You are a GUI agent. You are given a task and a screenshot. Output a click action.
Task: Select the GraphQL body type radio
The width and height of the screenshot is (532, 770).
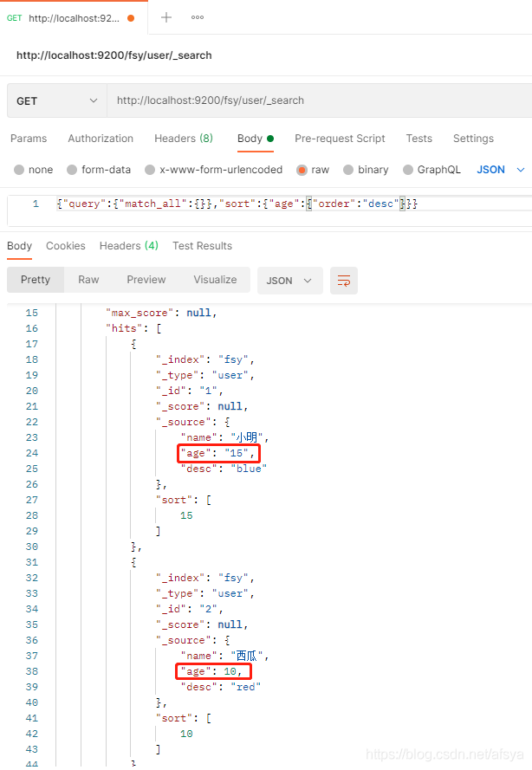(x=408, y=170)
